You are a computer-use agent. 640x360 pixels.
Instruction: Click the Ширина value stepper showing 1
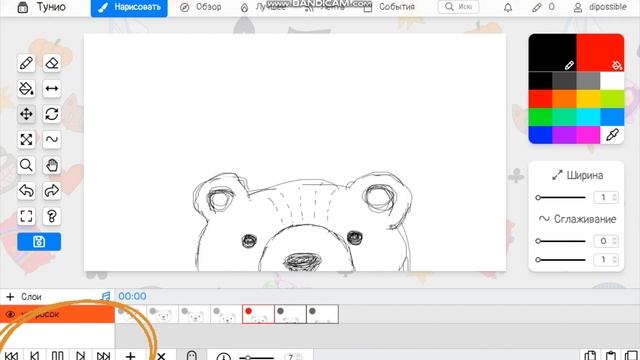point(606,198)
